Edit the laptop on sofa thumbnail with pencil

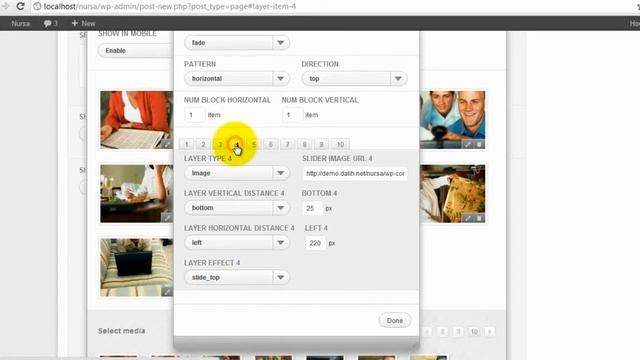tap(167, 291)
